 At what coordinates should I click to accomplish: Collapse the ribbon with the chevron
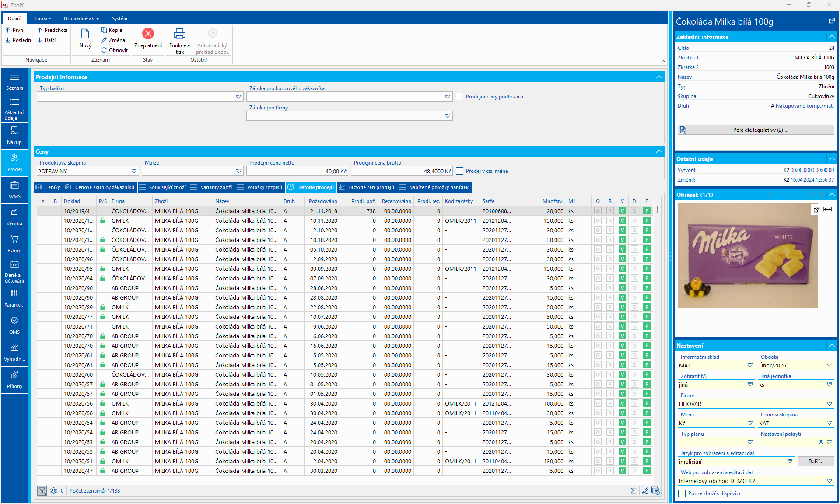[x=663, y=61]
